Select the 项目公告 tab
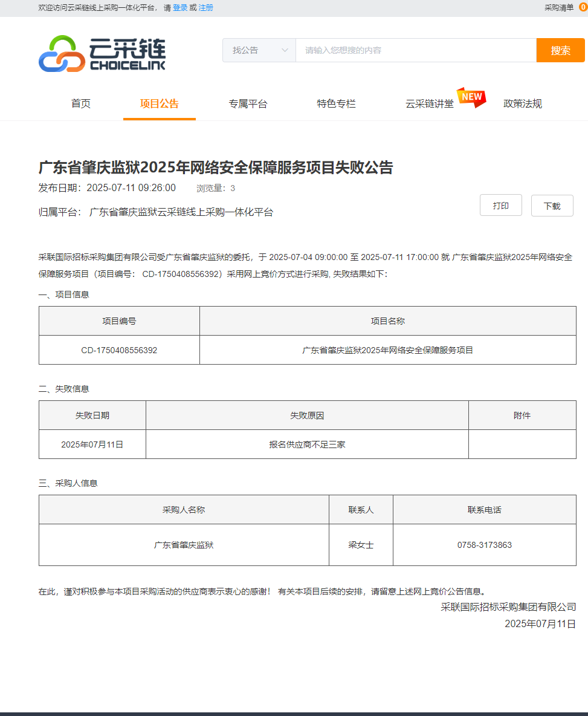This screenshot has width=588, height=716. 159,103
